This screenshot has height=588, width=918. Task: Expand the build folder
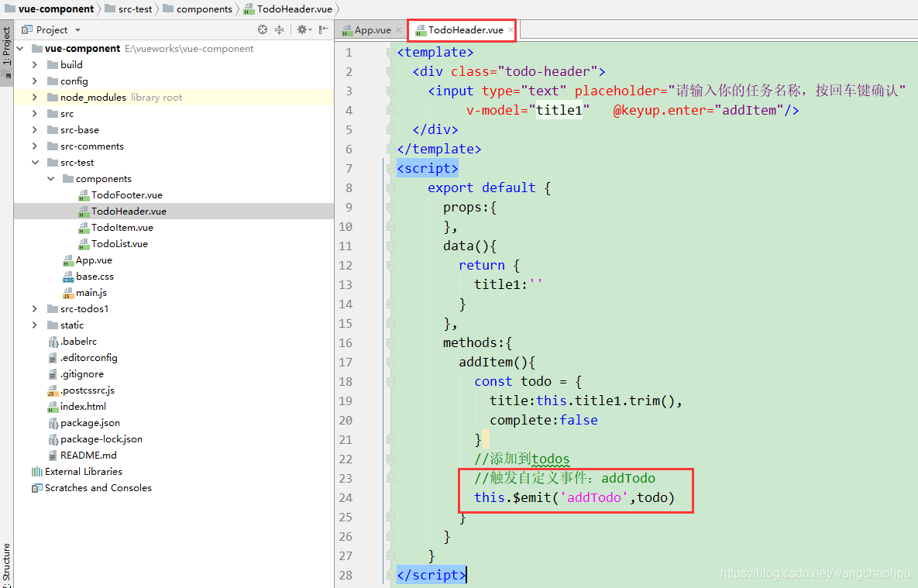(x=35, y=64)
